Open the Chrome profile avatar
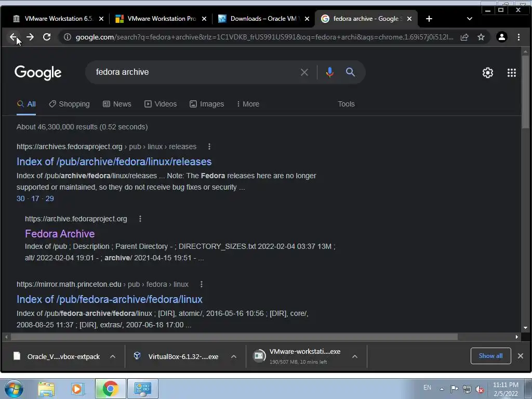Image resolution: width=532 pixels, height=399 pixels. pyautogui.click(x=502, y=37)
